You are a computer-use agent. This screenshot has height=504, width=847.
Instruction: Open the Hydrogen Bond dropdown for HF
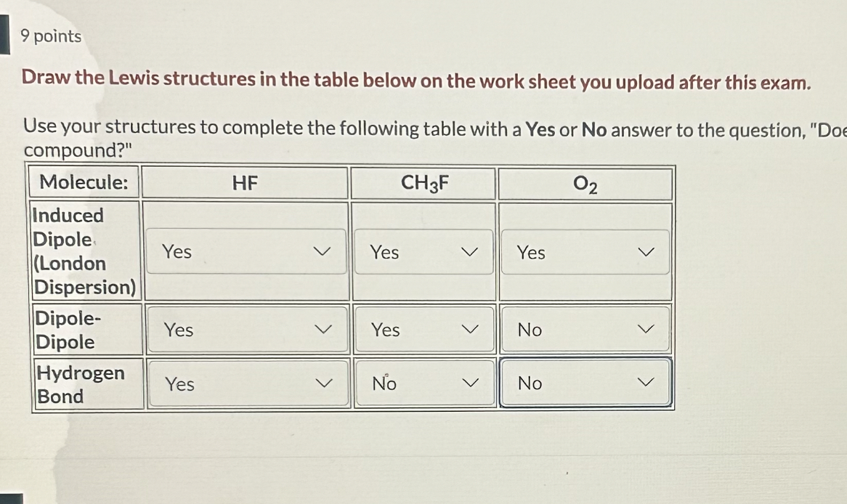click(x=246, y=384)
